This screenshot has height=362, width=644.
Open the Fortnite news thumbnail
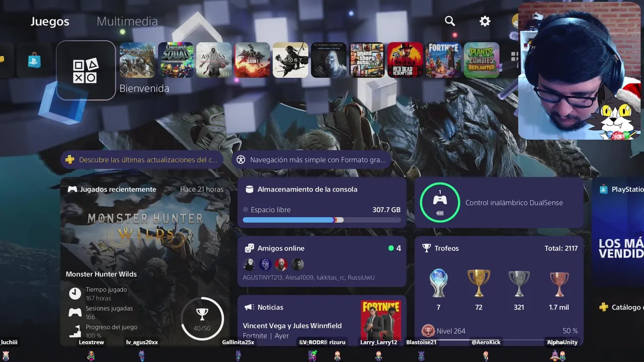(381, 321)
